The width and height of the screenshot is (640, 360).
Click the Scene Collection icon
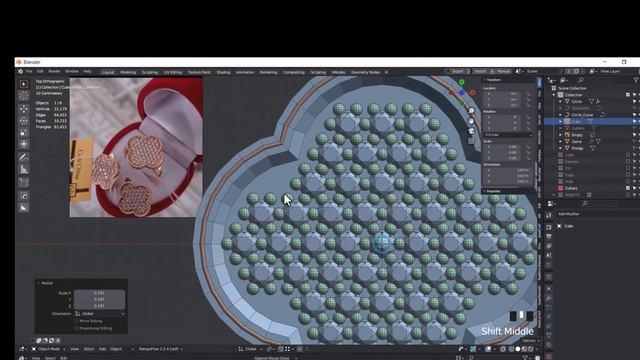tap(554, 88)
